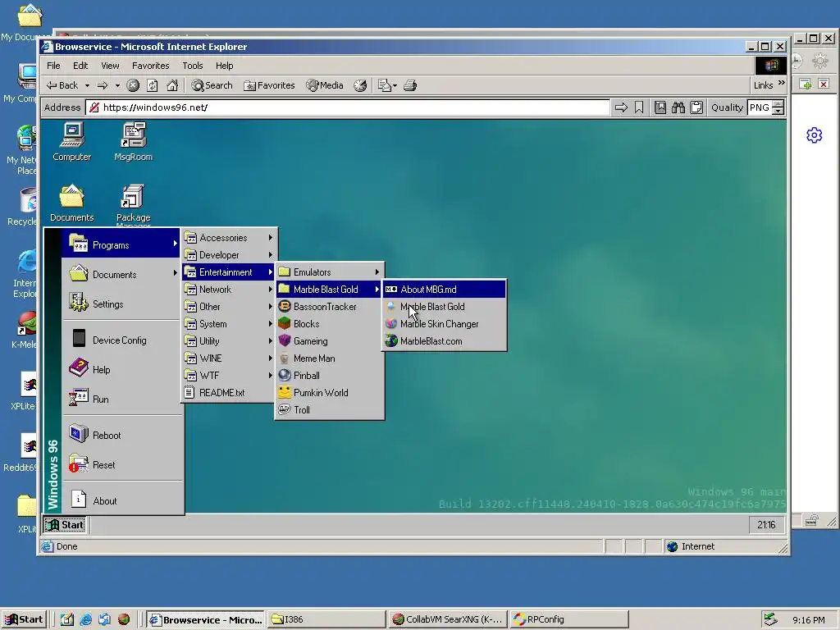Expand the Developer submenu
840x630 pixels.
tap(229, 255)
